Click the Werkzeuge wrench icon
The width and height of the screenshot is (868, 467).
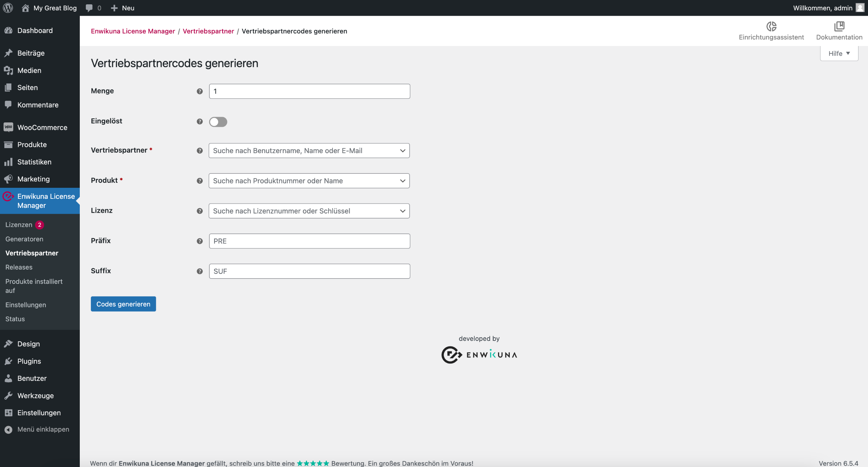[x=8, y=396]
